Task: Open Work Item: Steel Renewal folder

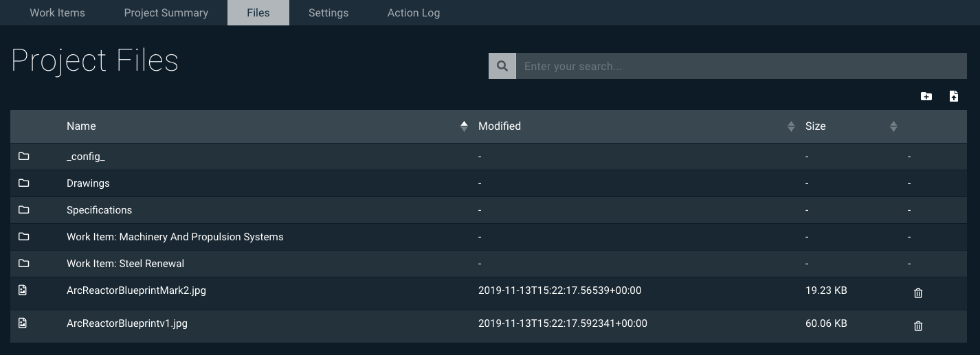Action: (125, 264)
